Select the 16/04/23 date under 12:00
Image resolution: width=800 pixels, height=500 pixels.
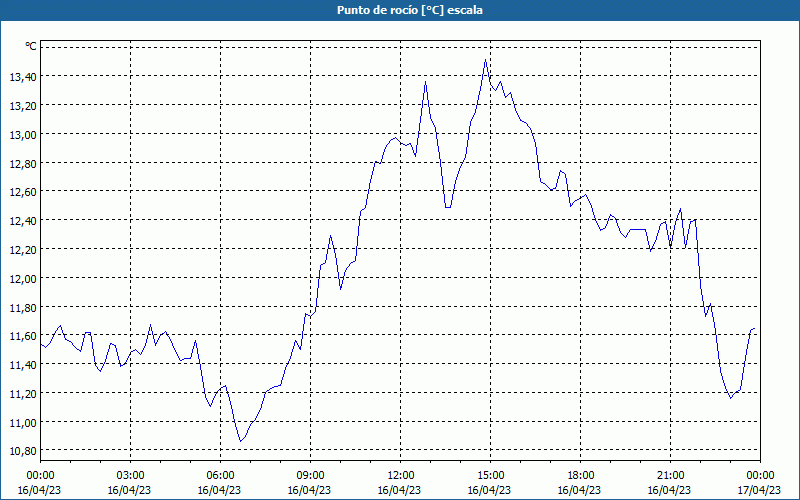tap(399, 490)
